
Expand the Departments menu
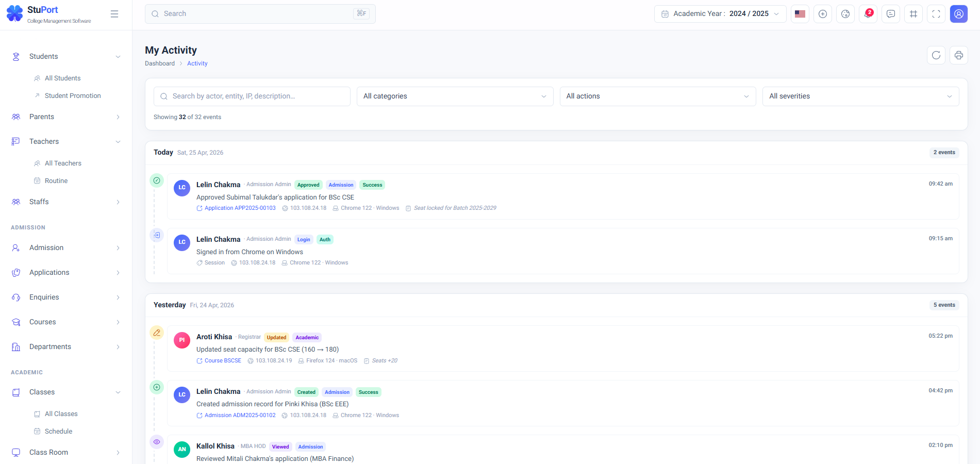click(118, 347)
